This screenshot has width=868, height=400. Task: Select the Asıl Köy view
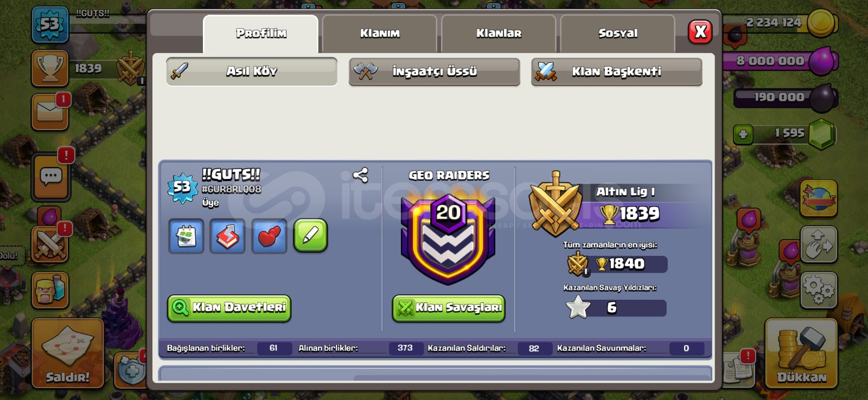pyautogui.click(x=252, y=72)
